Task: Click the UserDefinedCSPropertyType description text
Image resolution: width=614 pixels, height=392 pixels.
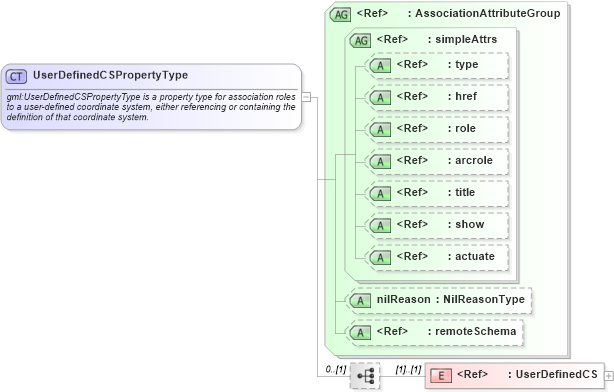Action: [151, 107]
